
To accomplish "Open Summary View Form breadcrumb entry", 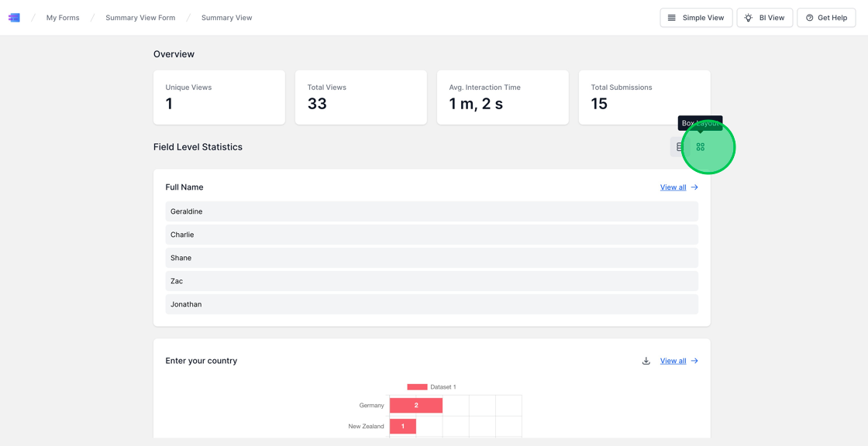I will coord(139,17).
